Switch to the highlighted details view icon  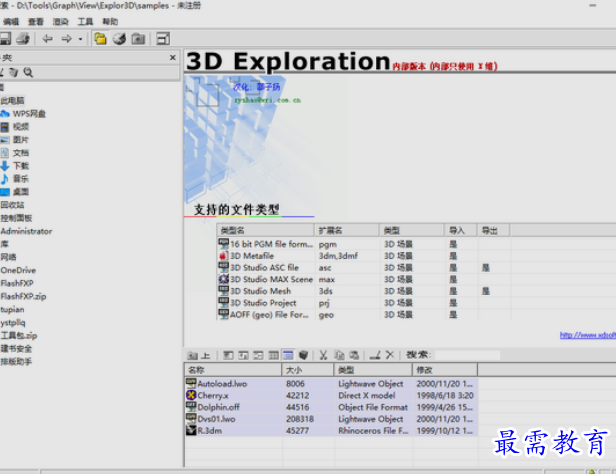(x=288, y=355)
